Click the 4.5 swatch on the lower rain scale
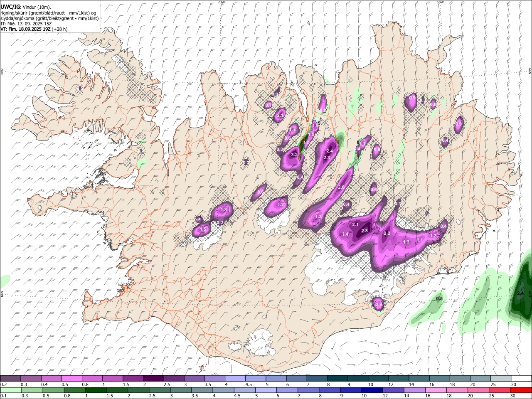 (x=245, y=390)
